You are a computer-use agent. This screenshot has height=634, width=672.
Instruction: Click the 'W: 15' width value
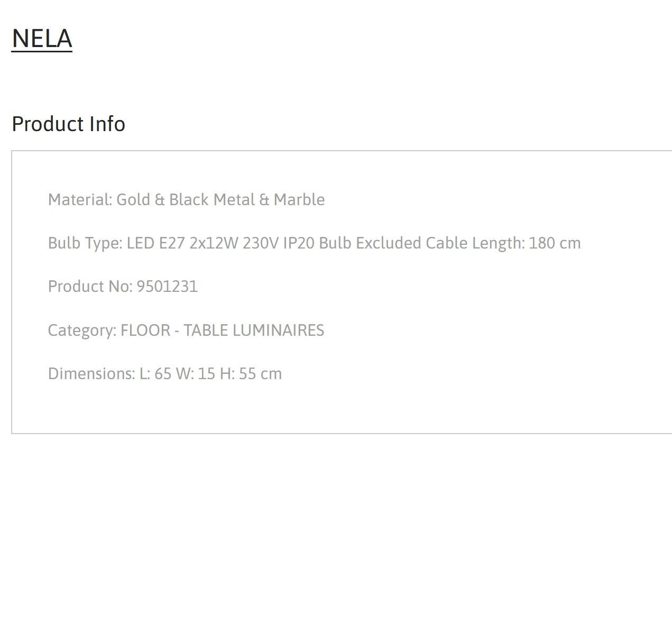196,373
